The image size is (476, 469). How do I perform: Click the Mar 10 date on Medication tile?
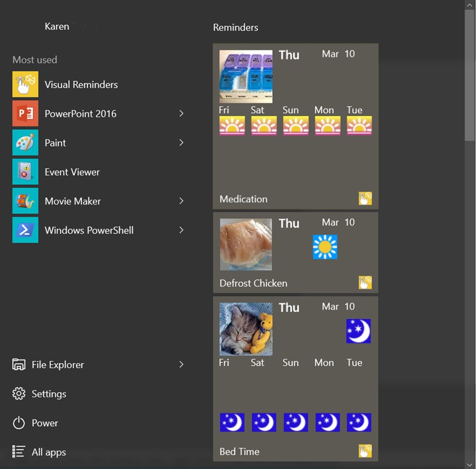coord(338,54)
